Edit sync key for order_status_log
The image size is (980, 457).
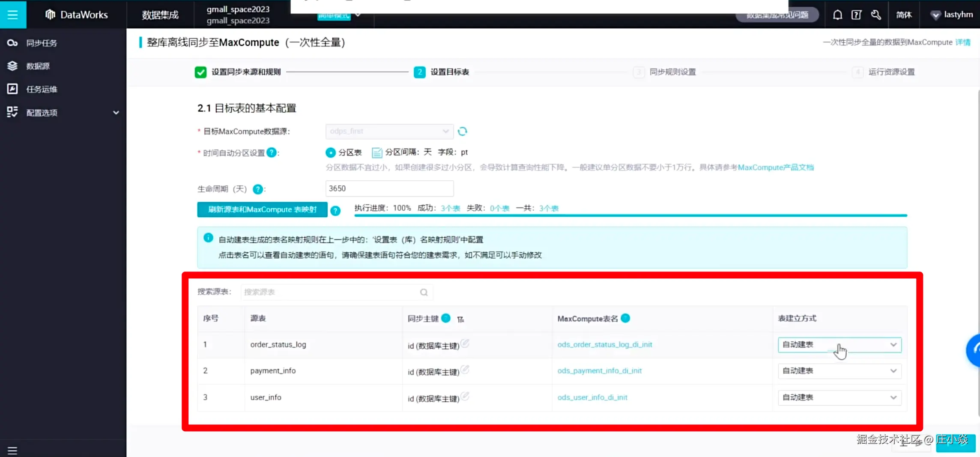465,343
